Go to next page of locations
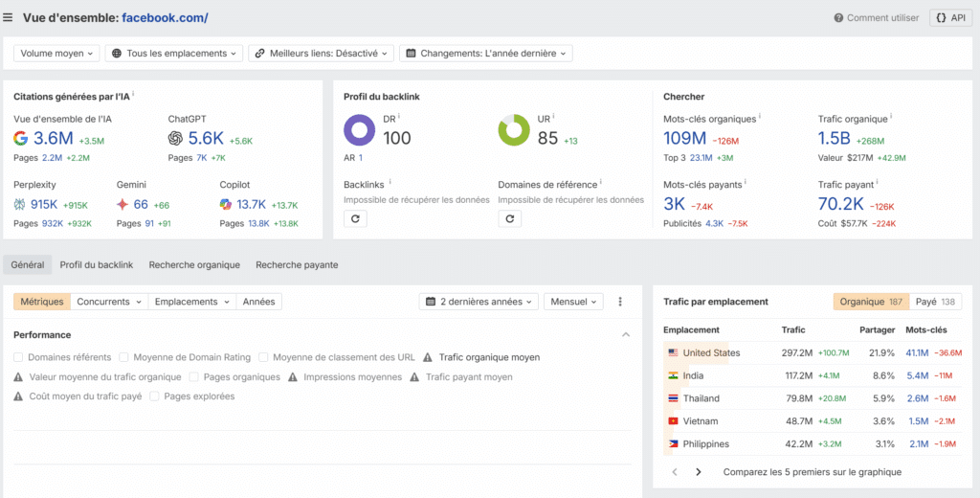Viewport: 980px width, 498px height. pyautogui.click(x=699, y=472)
